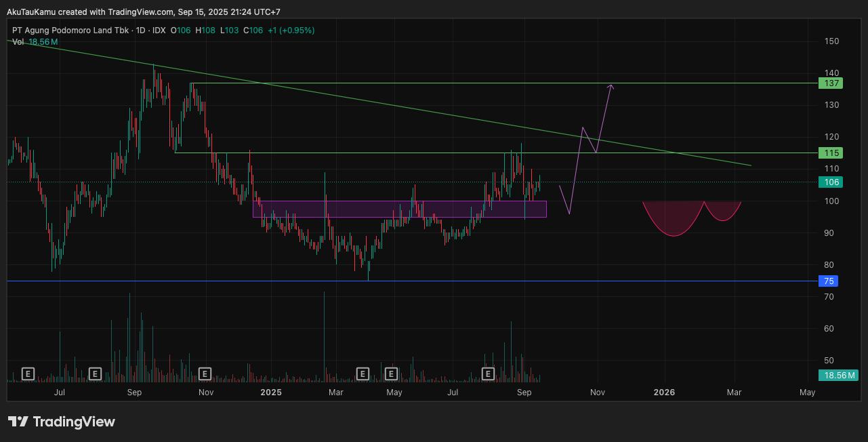Select the red cup and handle drawing
The height and width of the screenshot is (442, 868).
692,218
